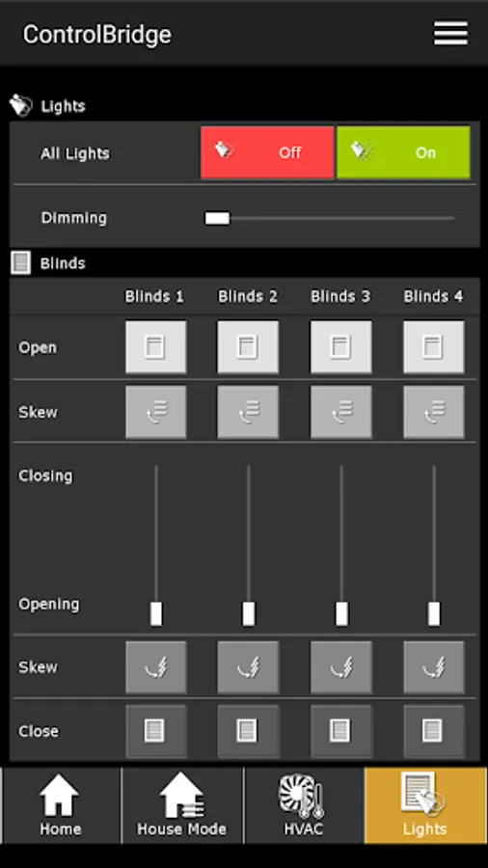
Task: Switch to the Home tab
Action: 61,805
